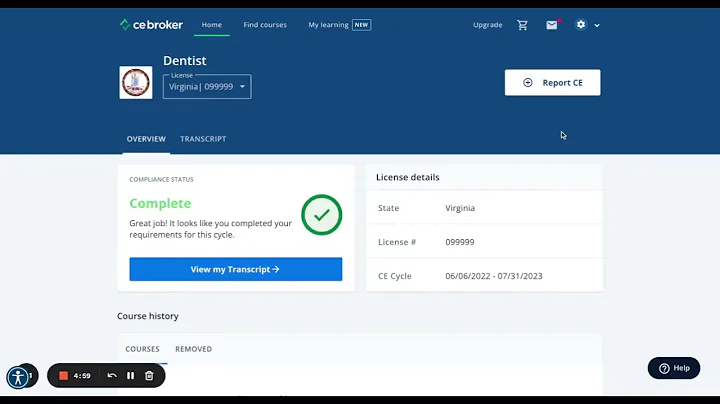This screenshot has width=720, height=404.
Task: Open My learning in the navigation
Action: (x=328, y=25)
